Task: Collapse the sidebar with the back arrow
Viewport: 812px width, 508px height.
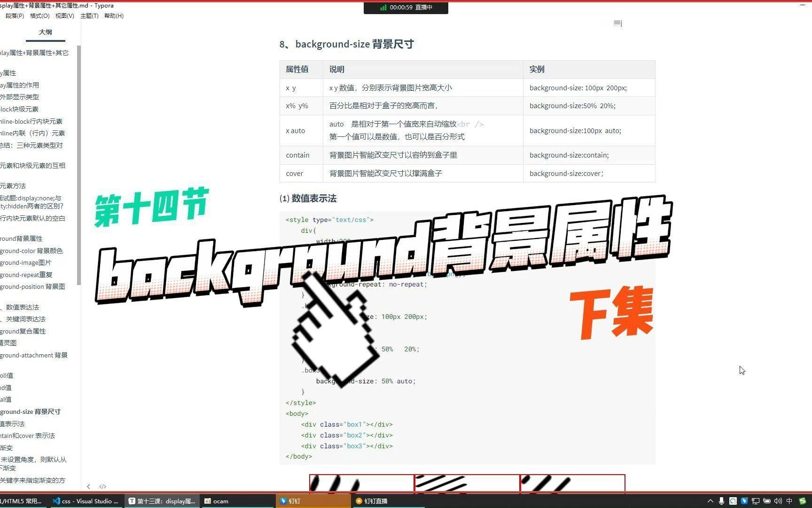Action: (x=88, y=486)
